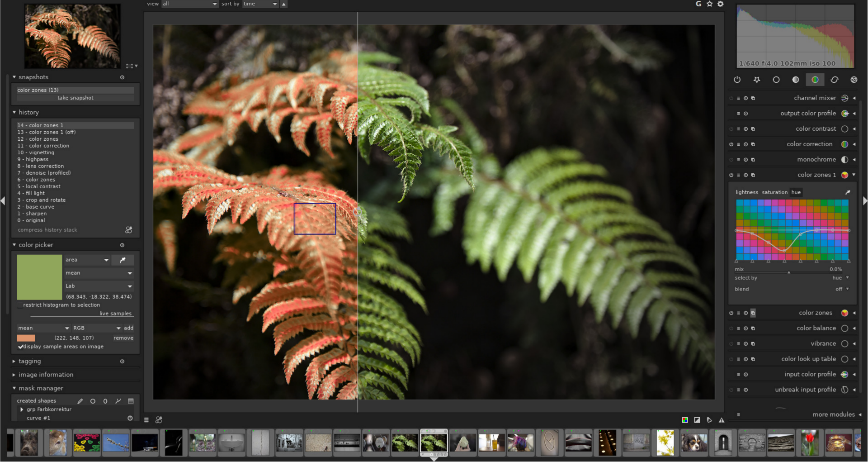Image resolution: width=868 pixels, height=462 pixels.
Task: Select the lightness tab in color zones
Action: (x=747, y=192)
